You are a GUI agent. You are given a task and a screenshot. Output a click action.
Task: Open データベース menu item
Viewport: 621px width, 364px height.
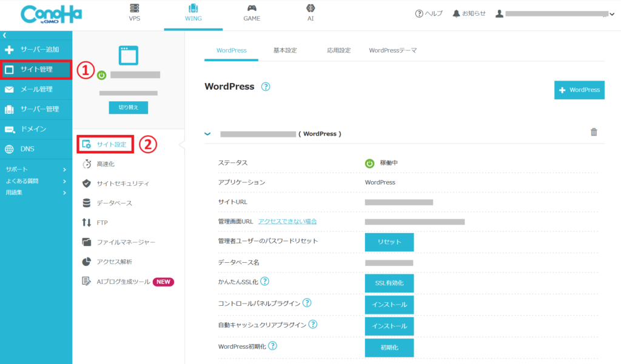[107, 203]
